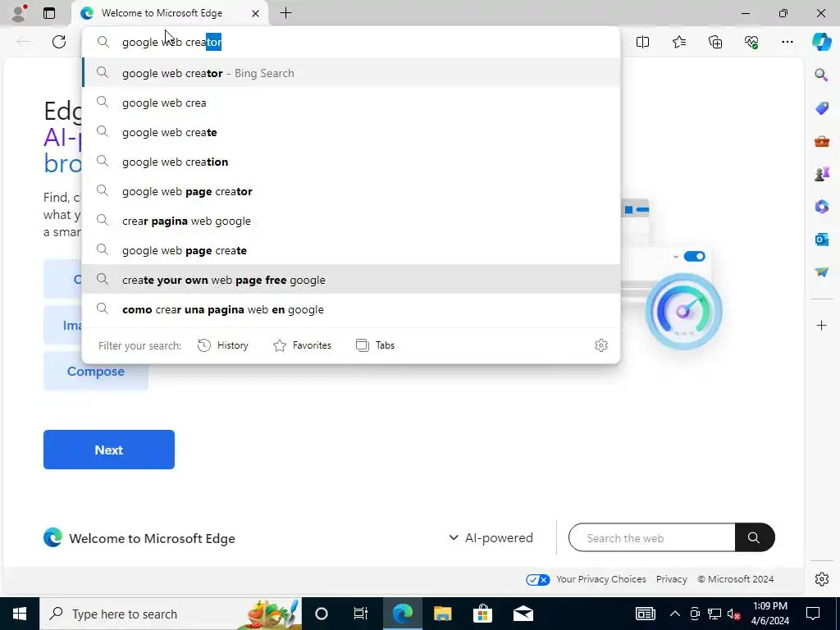Open Copilot icon in the toolbar
The width and height of the screenshot is (840, 630).
(821, 42)
